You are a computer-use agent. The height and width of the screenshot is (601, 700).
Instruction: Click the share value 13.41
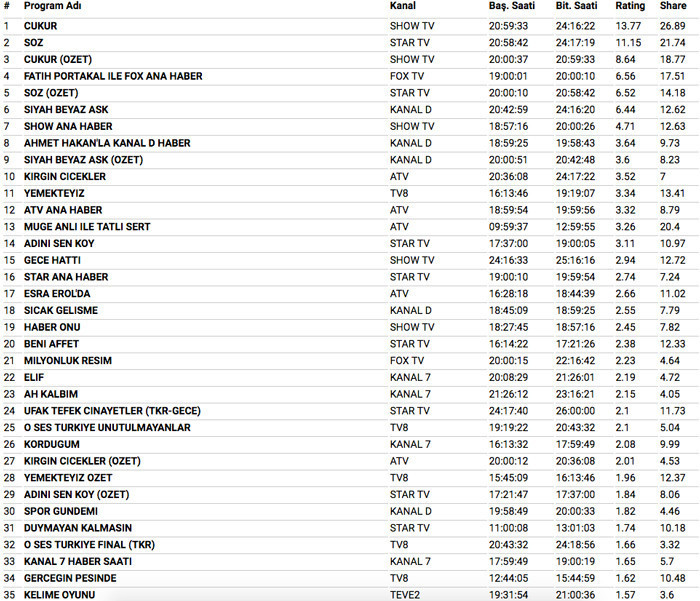coord(673,193)
